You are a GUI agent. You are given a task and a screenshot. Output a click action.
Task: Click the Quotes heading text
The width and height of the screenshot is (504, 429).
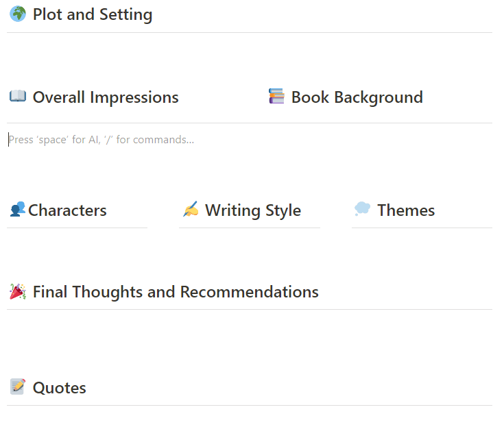tap(60, 388)
